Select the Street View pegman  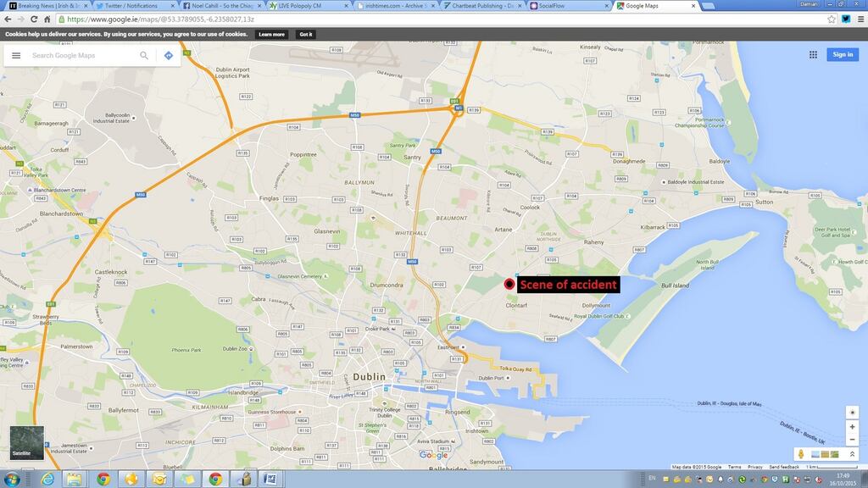point(801,455)
